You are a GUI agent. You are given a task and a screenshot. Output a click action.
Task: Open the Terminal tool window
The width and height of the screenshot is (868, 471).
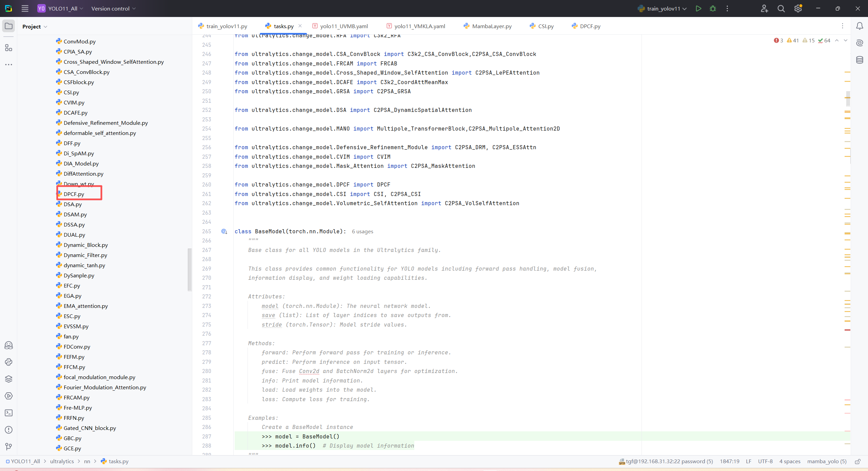click(x=8, y=413)
